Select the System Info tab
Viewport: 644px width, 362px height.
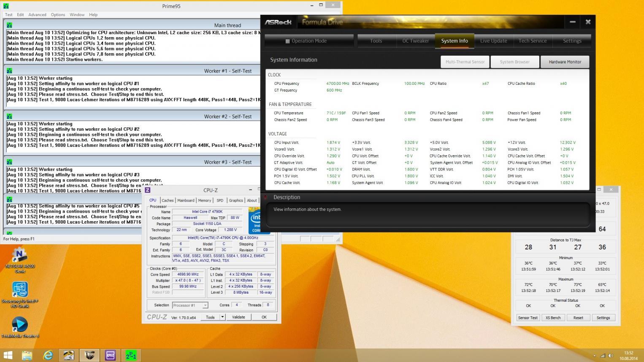[x=455, y=41]
